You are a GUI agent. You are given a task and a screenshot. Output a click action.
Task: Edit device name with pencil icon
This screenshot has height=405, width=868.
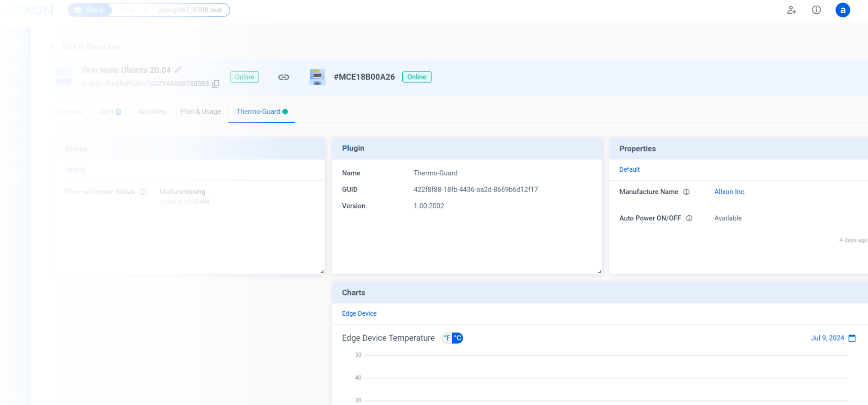click(178, 70)
